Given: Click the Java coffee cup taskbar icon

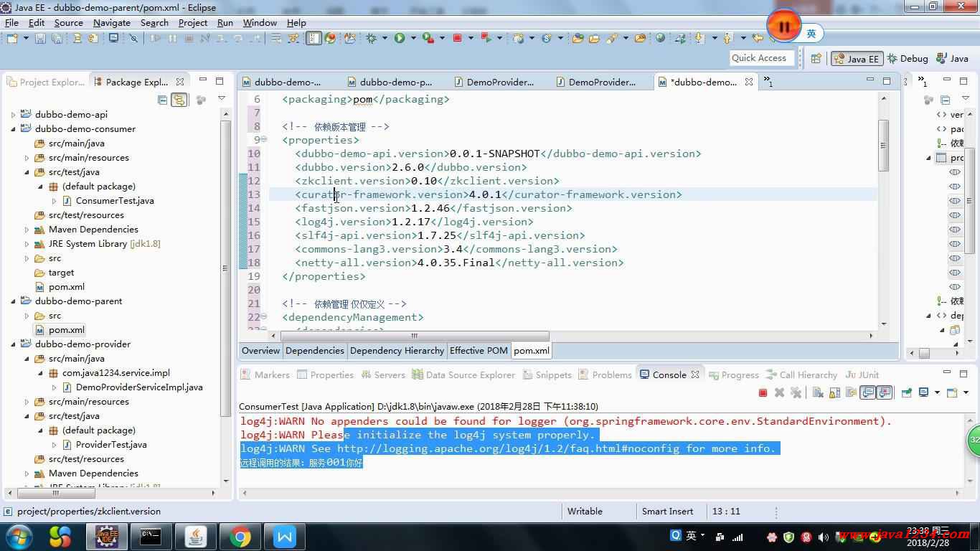Looking at the screenshot, I should coord(196,536).
